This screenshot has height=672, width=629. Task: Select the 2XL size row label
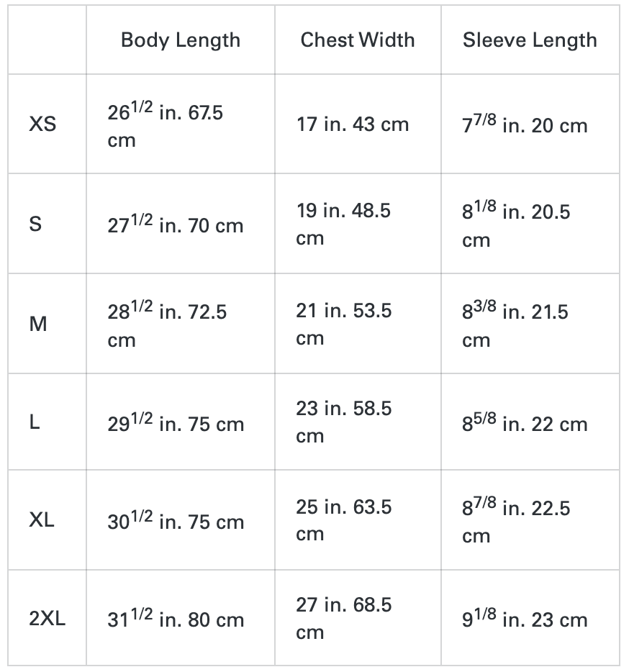[x=47, y=619]
